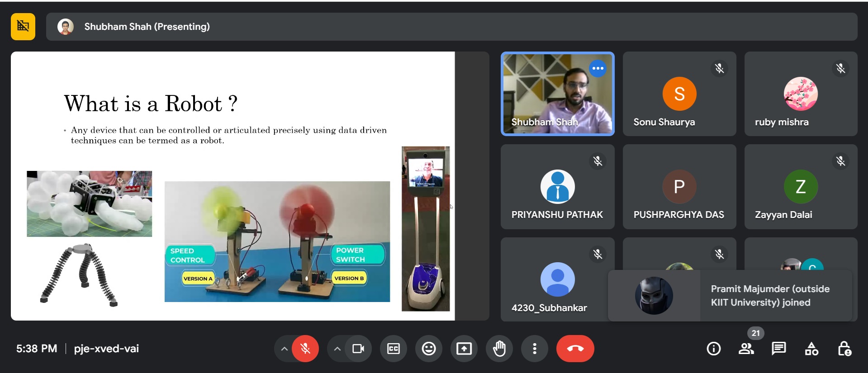Toggle the camera on

coord(358,349)
